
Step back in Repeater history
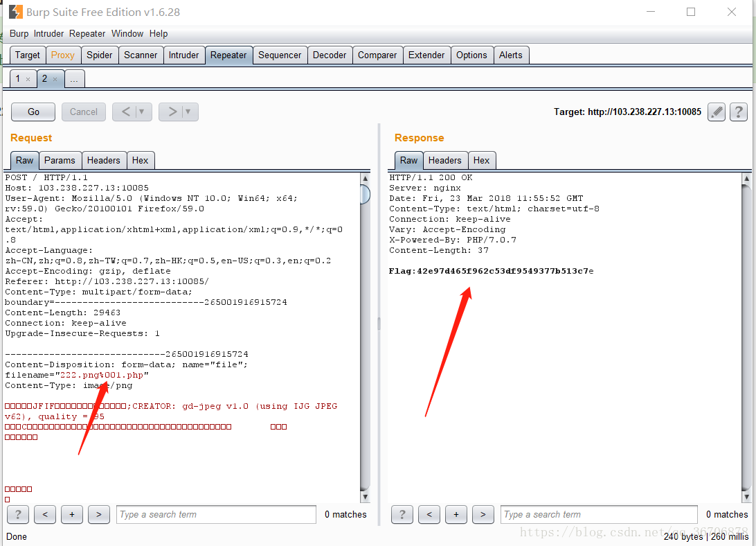click(x=126, y=112)
